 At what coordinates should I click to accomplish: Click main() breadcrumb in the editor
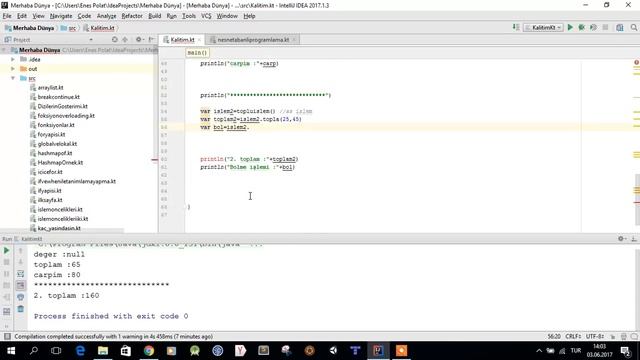tap(198, 53)
